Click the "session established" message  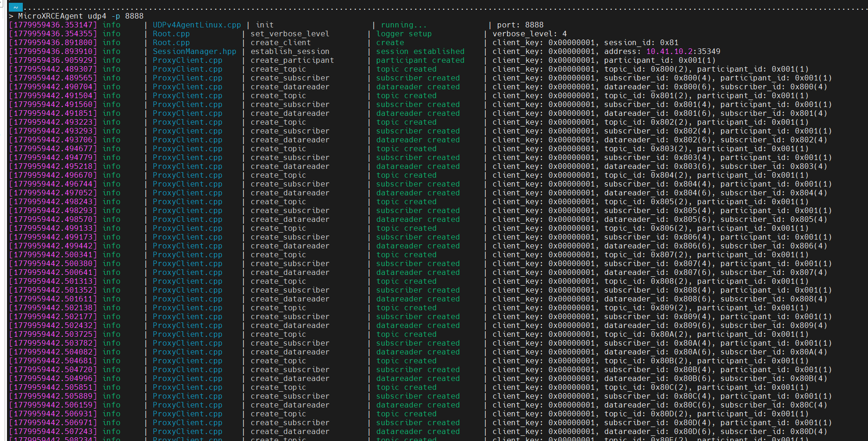point(420,51)
